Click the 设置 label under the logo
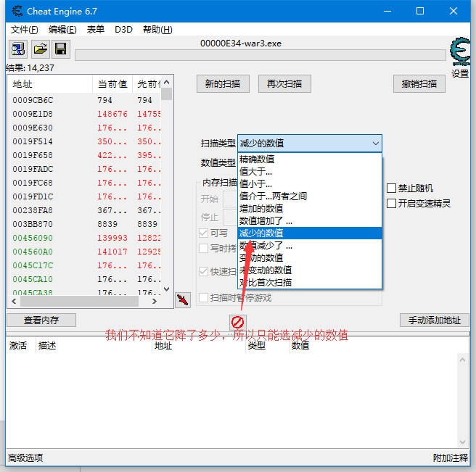The height and width of the screenshot is (472, 476). pos(459,74)
